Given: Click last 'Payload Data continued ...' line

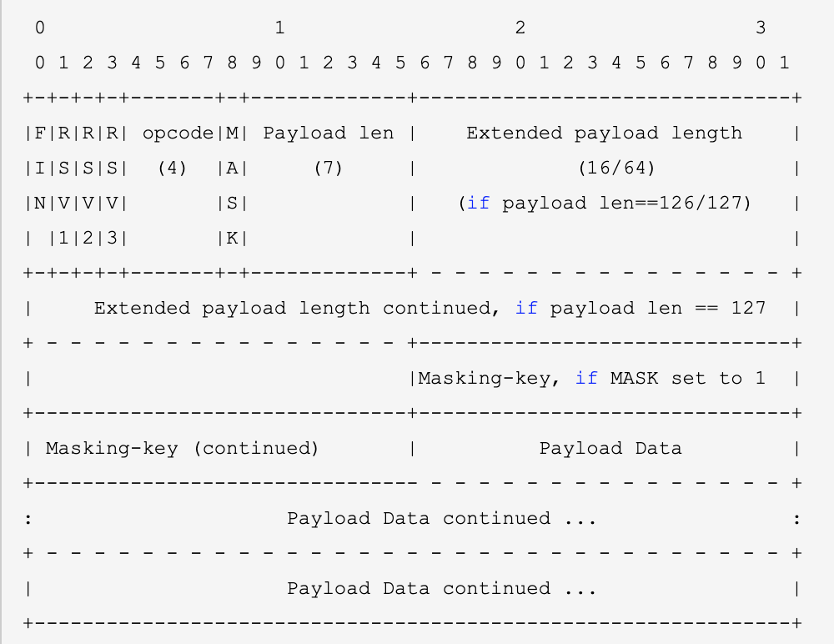Looking at the screenshot, I should (441, 589).
